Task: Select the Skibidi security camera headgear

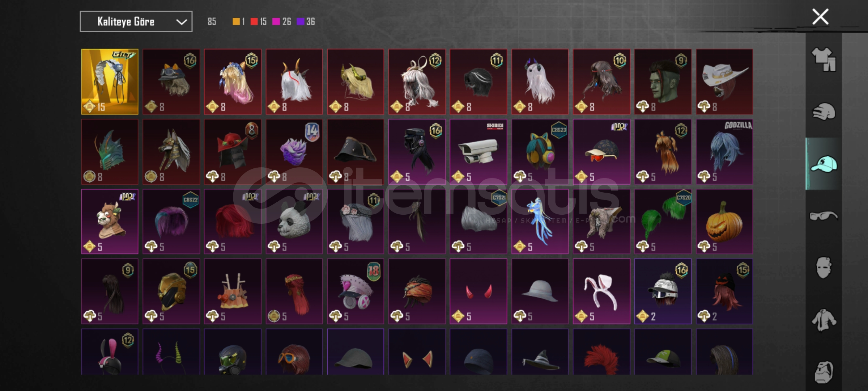Action: [x=478, y=152]
